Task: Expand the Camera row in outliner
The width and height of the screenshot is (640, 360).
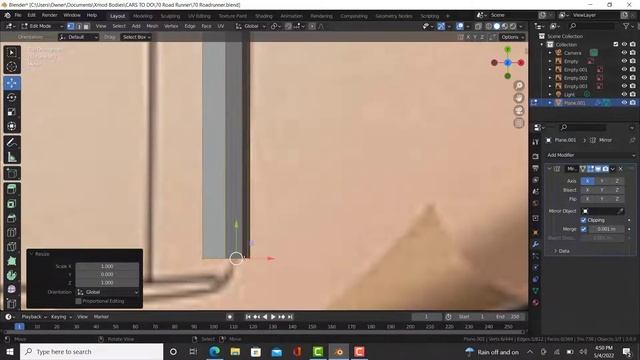Action: [x=550, y=53]
